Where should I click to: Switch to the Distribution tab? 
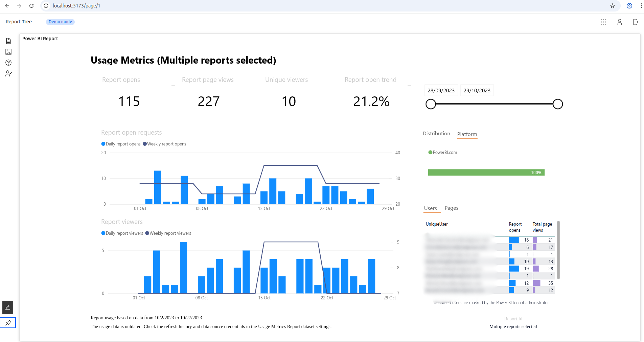click(436, 133)
